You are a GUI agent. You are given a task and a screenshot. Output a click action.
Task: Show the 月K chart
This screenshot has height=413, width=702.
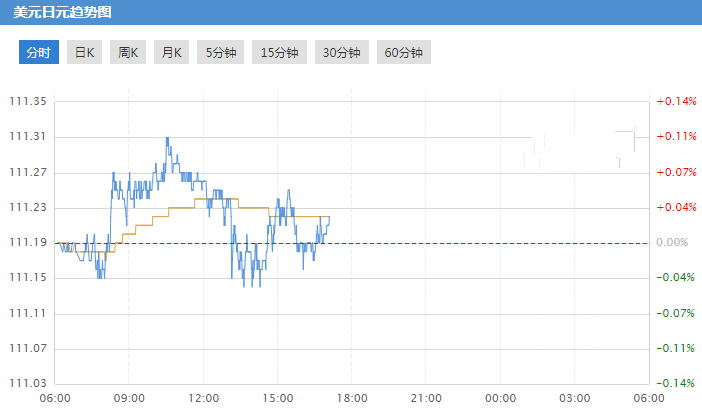pos(171,53)
